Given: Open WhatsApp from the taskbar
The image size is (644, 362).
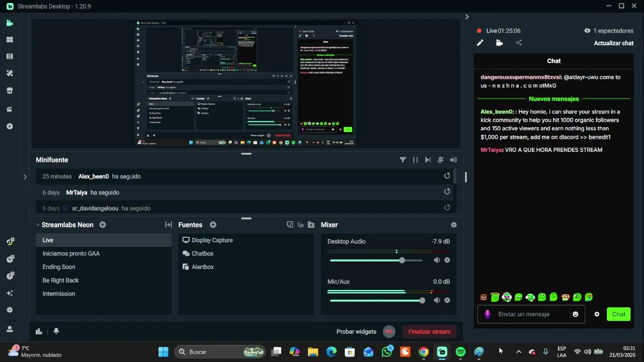Looking at the screenshot, I should click(x=387, y=351).
